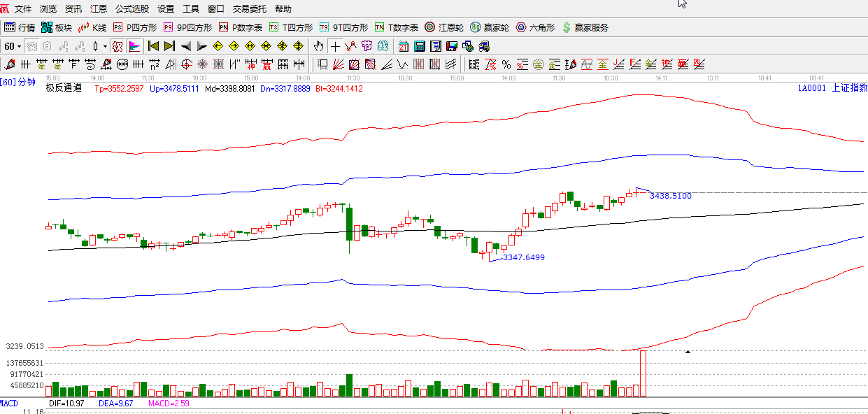This screenshot has height=414, width=868.
Task: Click the tallest final volume bar
Action: click(643, 374)
